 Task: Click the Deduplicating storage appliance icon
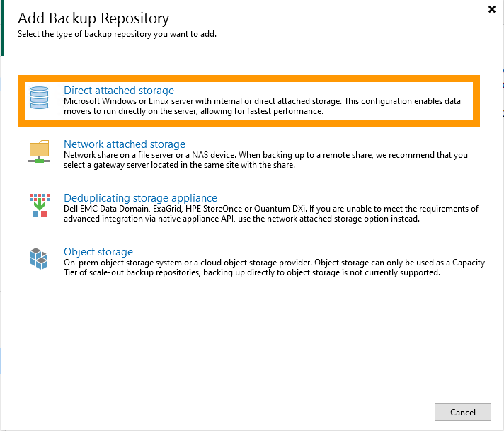tap(40, 205)
